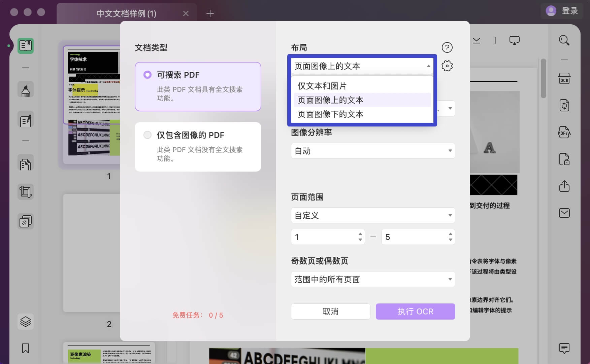Decrease the end page number stepper

tap(451, 240)
